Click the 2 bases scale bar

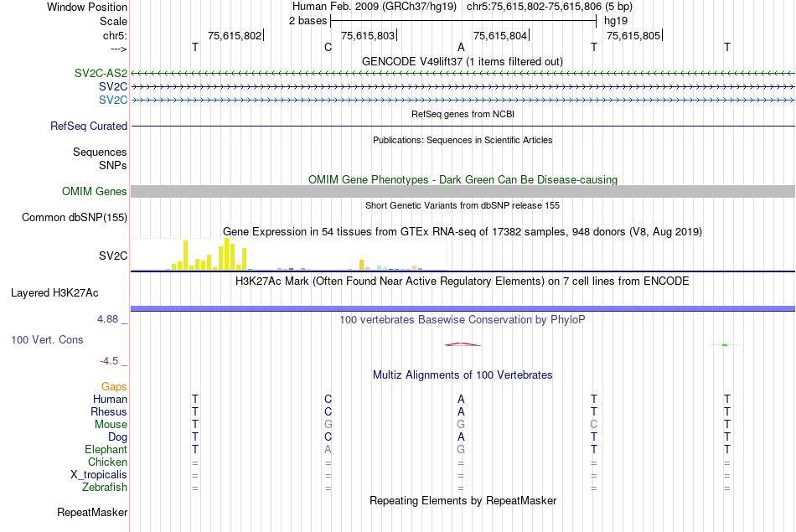click(463, 21)
